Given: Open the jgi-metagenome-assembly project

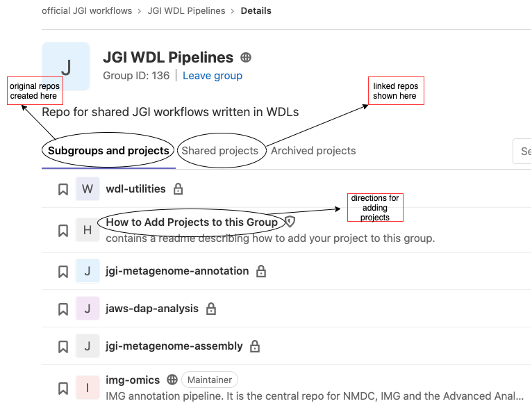Looking at the screenshot, I should pyautogui.click(x=174, y=346).
